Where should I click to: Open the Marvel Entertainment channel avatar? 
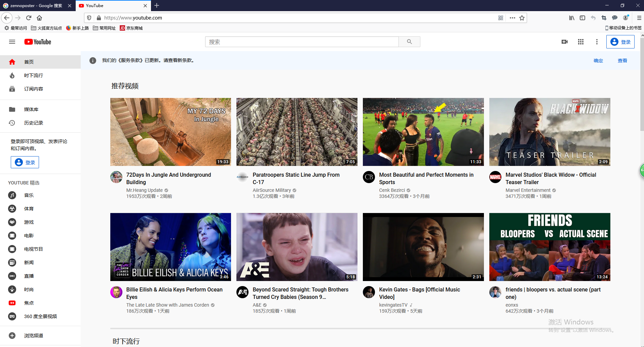click(495, 177)
